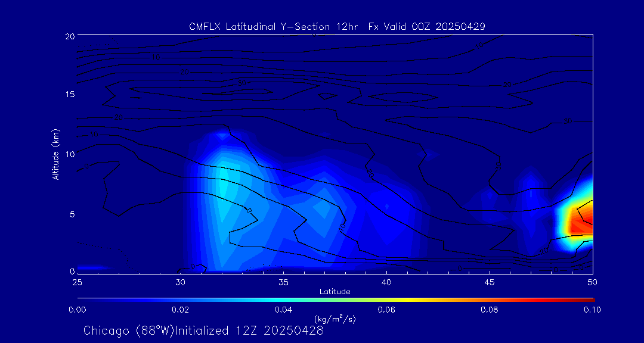Click latitude axis tick label 40
This screenshot has width=644, height=343.
[x=386, y=282]
